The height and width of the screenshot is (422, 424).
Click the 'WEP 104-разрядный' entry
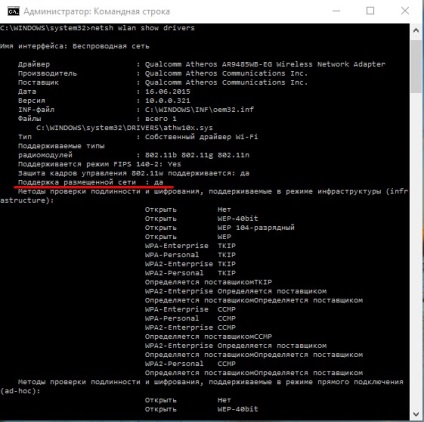tap(256, 228)
